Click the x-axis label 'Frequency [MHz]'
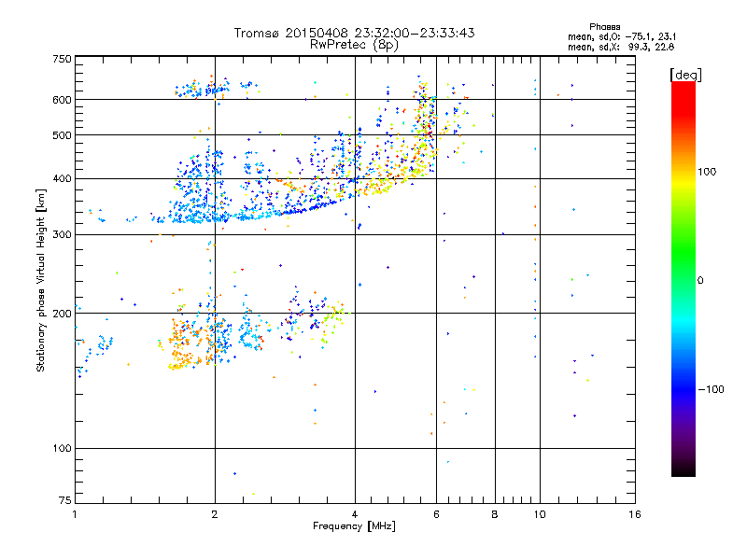This screenshot has height=560, width=747. click(x=354, y=526)
